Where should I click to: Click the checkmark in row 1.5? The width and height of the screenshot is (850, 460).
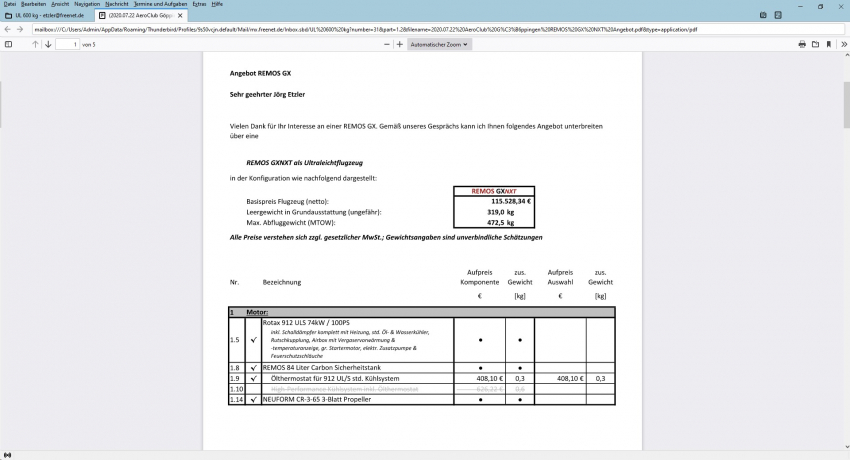[253, 340]
